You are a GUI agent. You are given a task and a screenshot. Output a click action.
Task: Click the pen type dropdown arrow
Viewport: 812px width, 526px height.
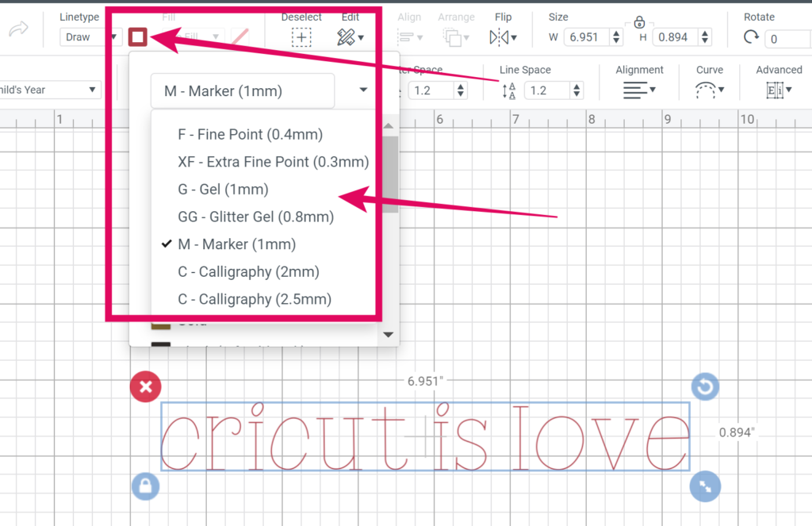[363, 90]
